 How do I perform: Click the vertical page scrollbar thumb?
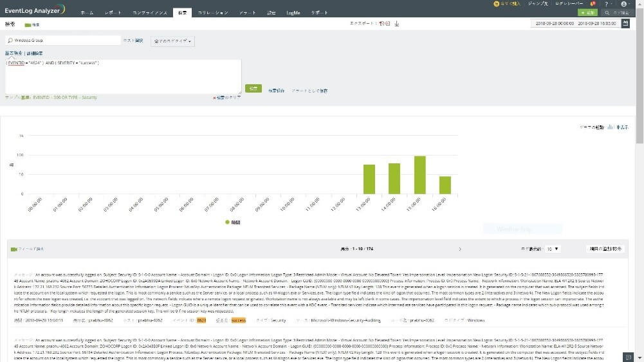[640, 76]
